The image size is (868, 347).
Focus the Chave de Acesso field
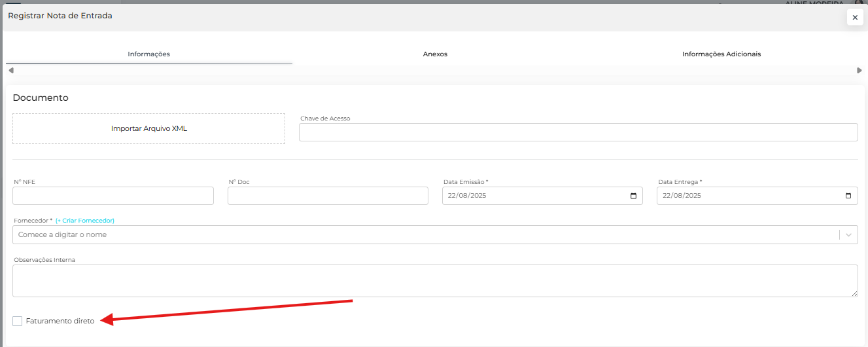[578, 132]
